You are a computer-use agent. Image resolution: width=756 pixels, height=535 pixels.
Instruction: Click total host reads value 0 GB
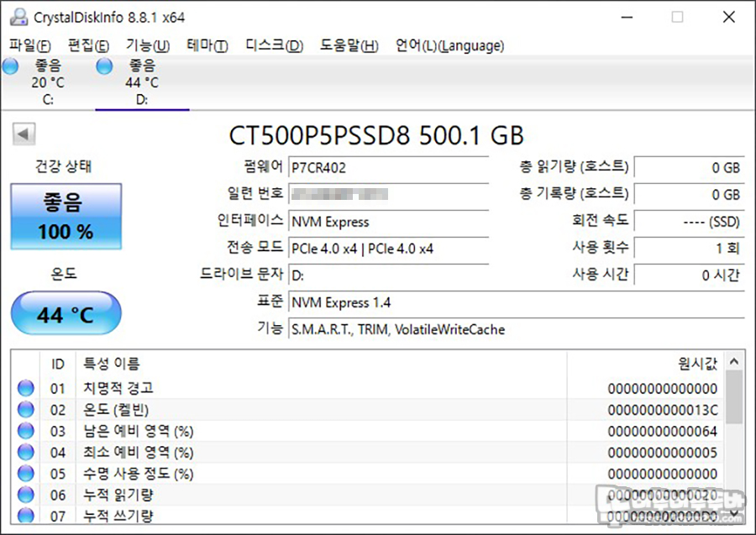pyautogui.click(x=690, y=168)
